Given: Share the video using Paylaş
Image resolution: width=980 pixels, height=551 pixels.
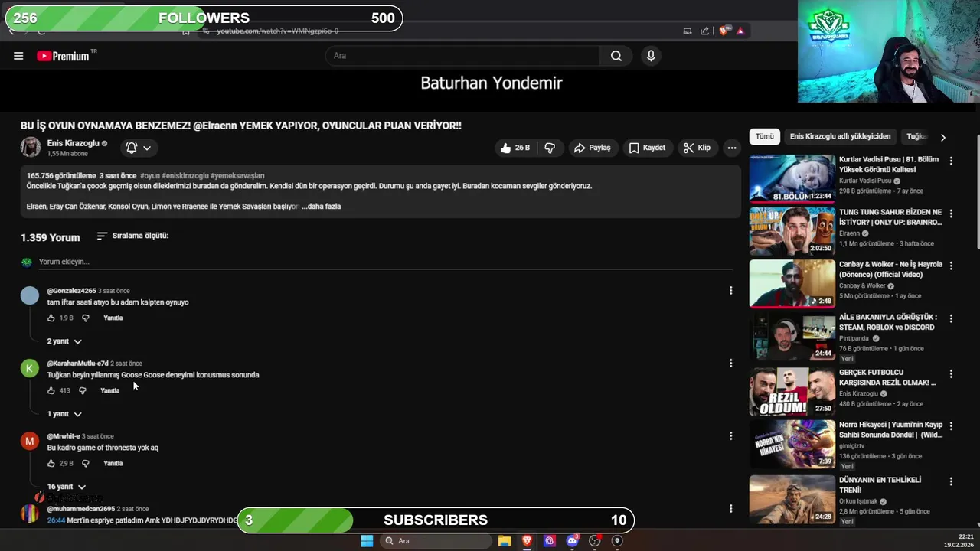Looking at the screenshot, I should [x=593, y=148].
